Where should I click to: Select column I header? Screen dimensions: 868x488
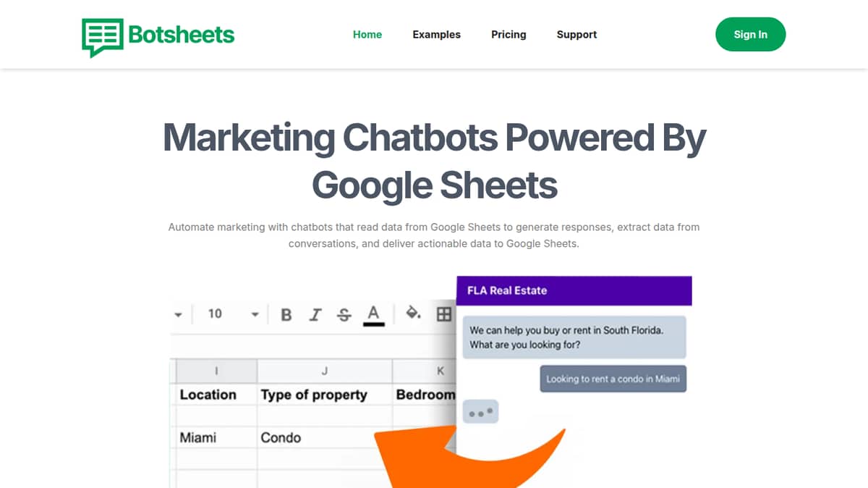tap(216, 371)
